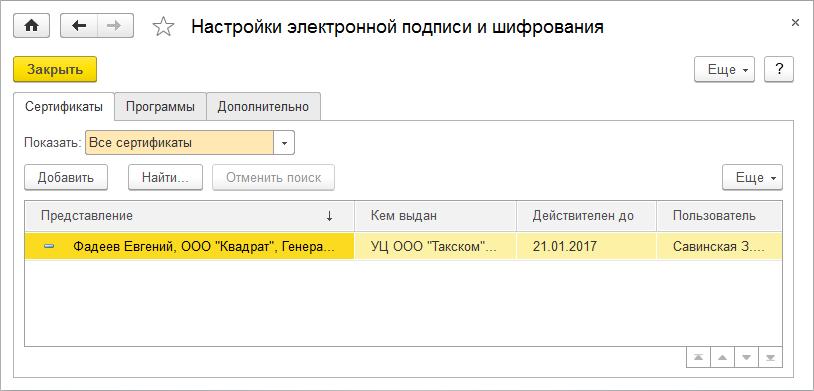The height and width of the screenshot is (391, 814).
Task: Click the yellow Закрыть button
Action: (x=55, y=70)
